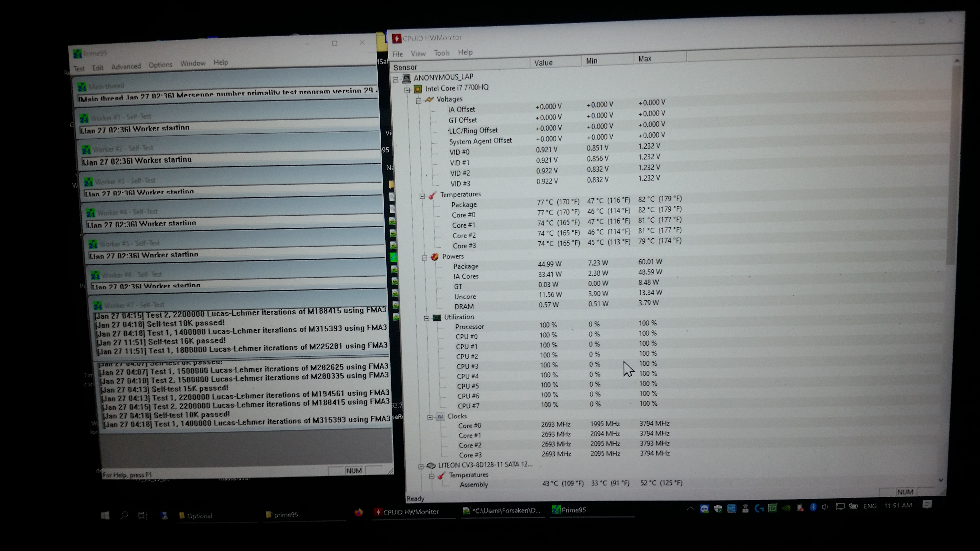
Task: Open Prime95 Test menu
Action: (79, 69)
